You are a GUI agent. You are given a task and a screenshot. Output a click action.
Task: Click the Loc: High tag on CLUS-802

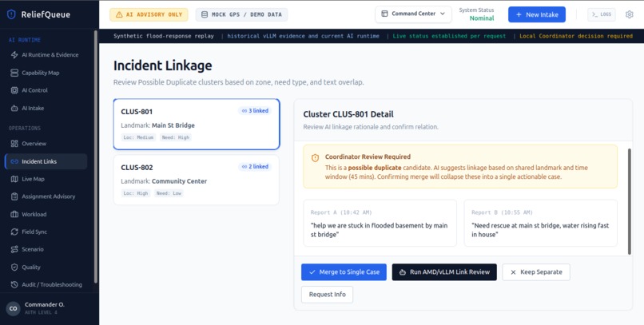[x=135, y=193]
